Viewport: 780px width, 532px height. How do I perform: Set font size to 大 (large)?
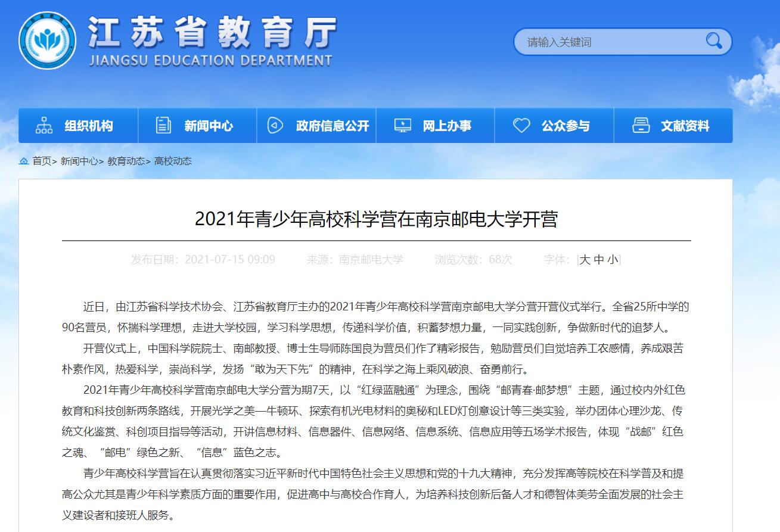pos(585,260)
